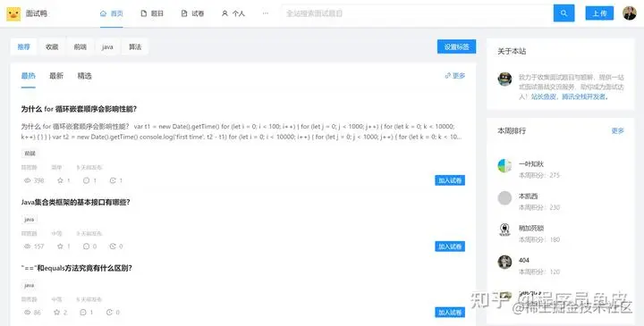Image resolution: width=644 pixels, height=326 pixels.
Task: Open 本凯西's gray avatar in ranking
Action: point(504,198)
